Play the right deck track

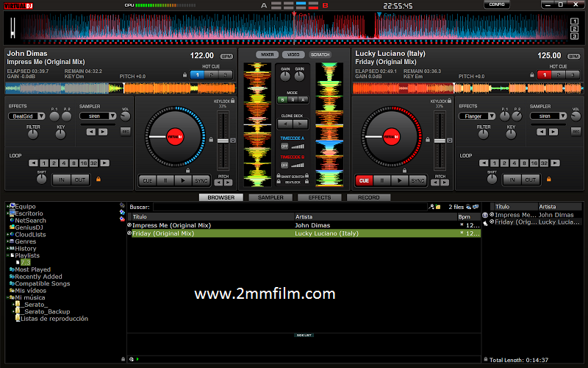tap(400, 180)
